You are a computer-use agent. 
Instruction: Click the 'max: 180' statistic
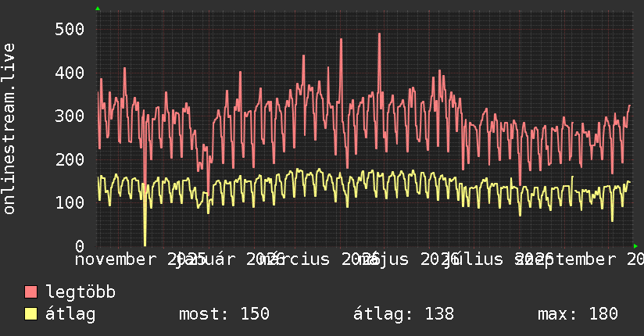click(578, 314)
